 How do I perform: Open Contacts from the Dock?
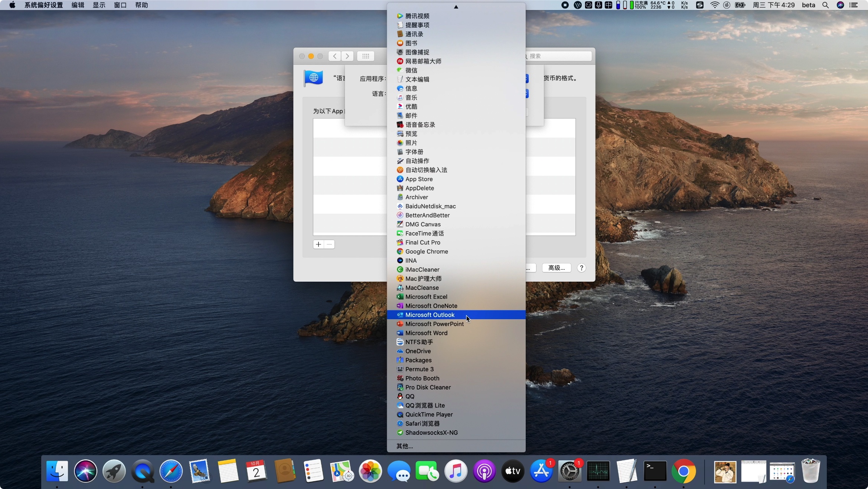285,471
